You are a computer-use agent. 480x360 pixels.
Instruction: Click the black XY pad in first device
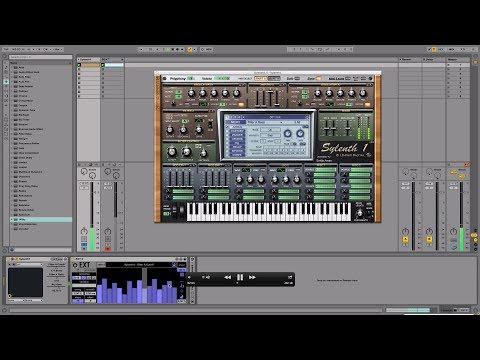coord(26,283)
